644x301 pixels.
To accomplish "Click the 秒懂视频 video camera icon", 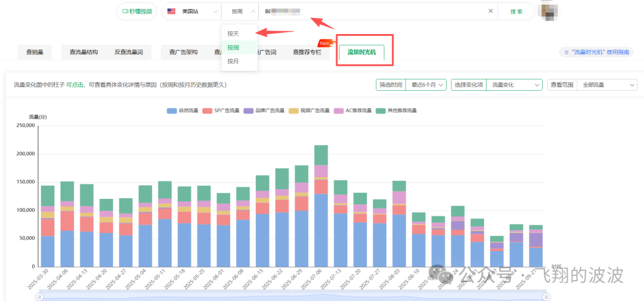I will 125,11.
